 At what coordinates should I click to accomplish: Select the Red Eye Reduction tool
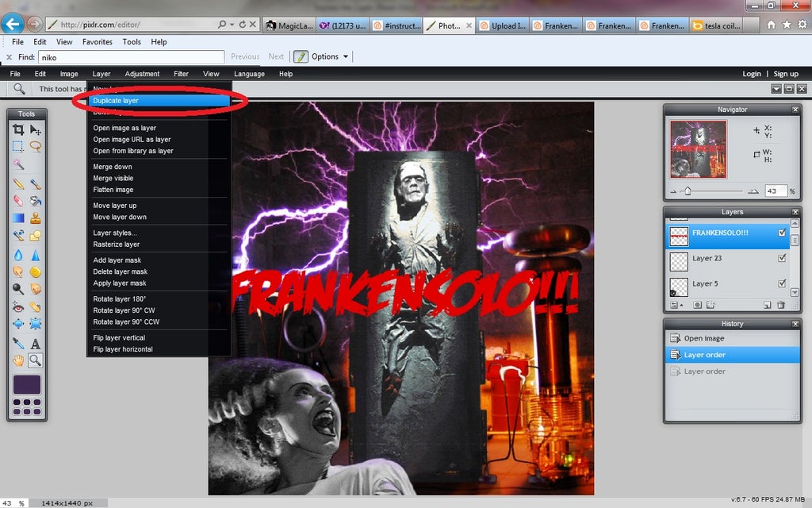click(x=18, y=307)
